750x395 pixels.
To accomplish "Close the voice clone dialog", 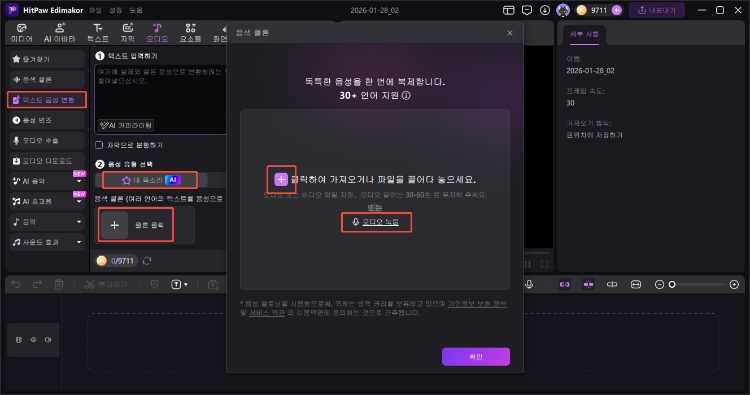I will pyautogui.click(x=510, y=33).
